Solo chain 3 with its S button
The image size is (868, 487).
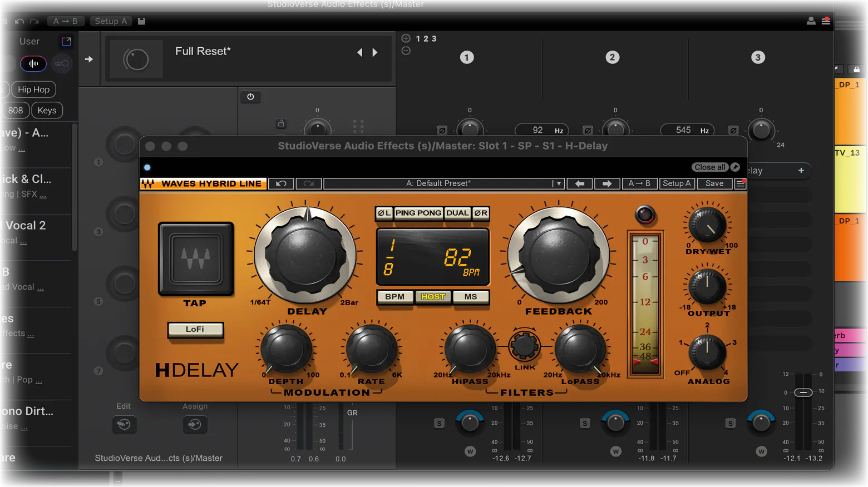point(730,424)
